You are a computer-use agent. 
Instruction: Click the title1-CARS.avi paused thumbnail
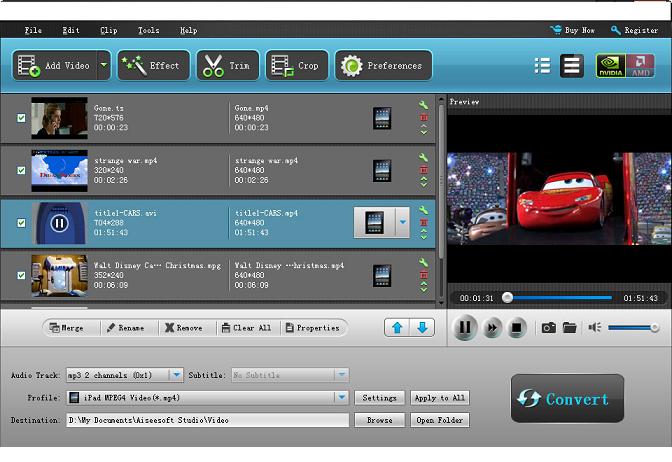pos(59,223)
